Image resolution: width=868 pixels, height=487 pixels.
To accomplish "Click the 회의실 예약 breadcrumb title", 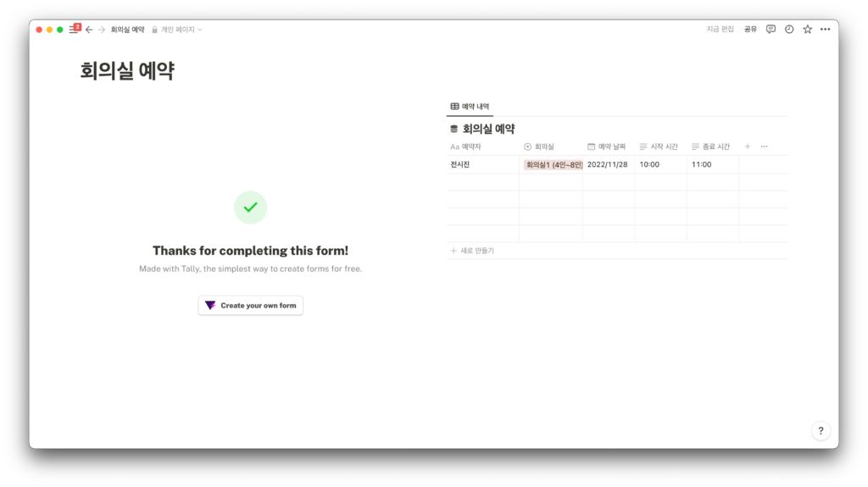I will click(x=127, y=30).
